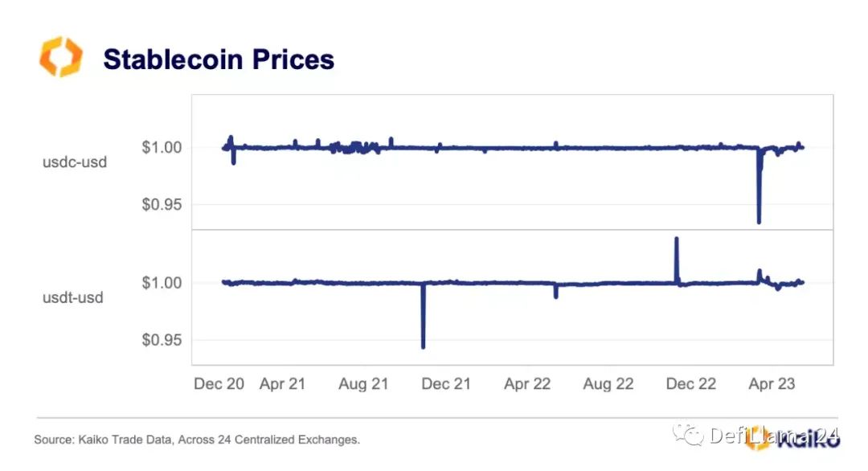Click the Dec 20 x-axis label
The image size is (868, 471).
point(219,383)
